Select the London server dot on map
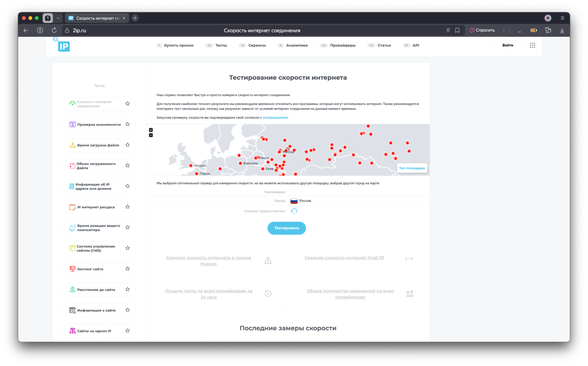Viewport: 588px width, 366px height. coord(191,166)
